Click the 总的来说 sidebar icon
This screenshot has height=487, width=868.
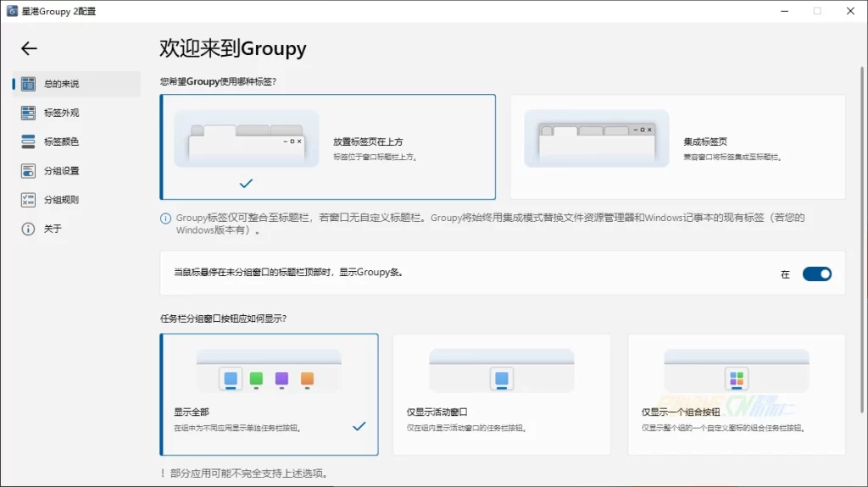click(28, 84)
